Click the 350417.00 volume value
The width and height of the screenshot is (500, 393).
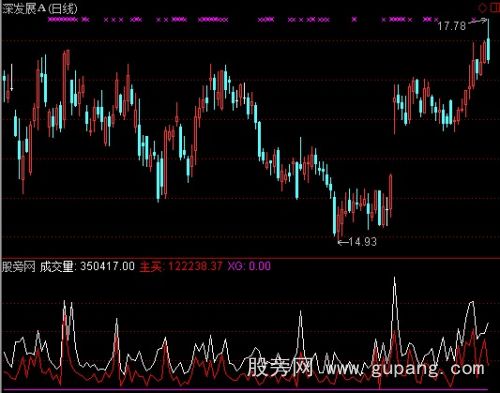pyautogui.click(x=107, y=266)
